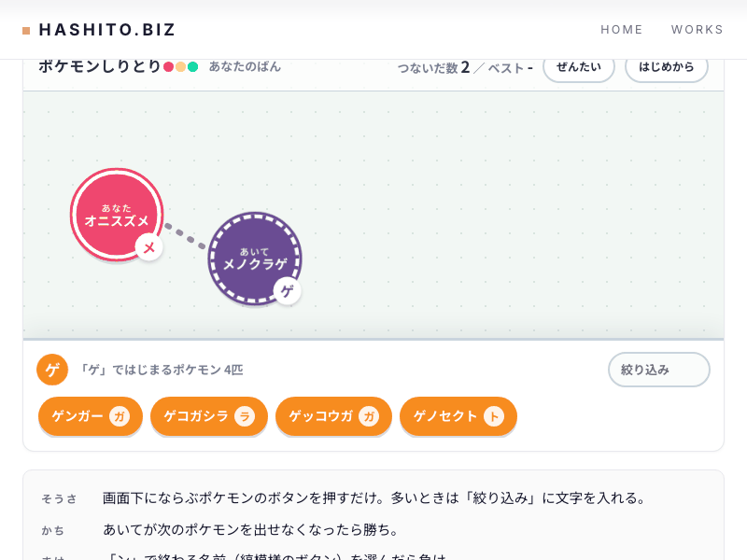The width and height of the screenshot is (747, 560).
Task: Click the orange ゲ starting-letter circle
Action: 52,370
